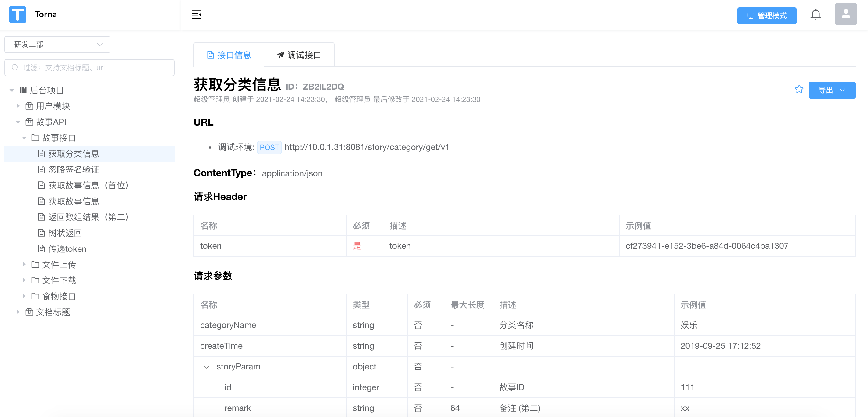Open the 导出 export dropdown
The height and width of the screenshot is (417, 868).
[832, 90]
